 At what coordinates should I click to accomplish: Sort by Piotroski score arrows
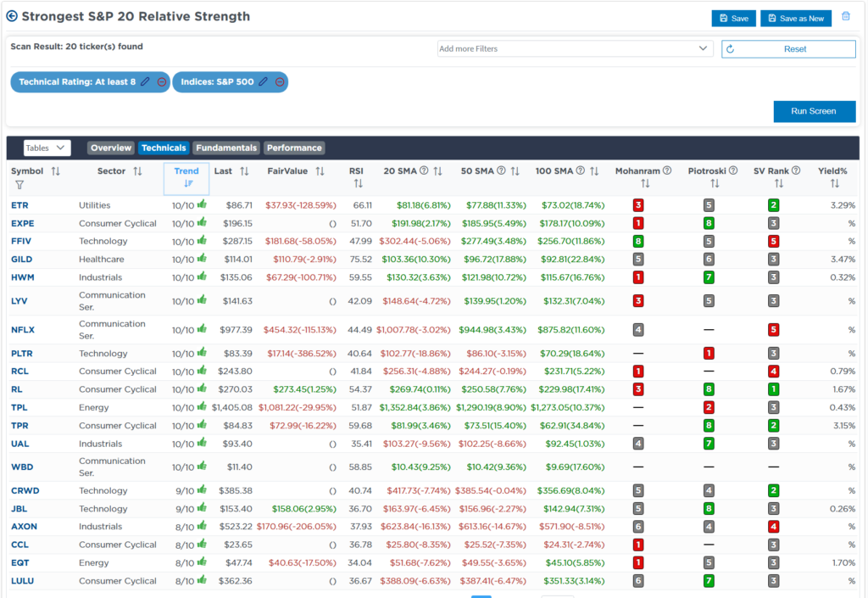coord(715,183)
